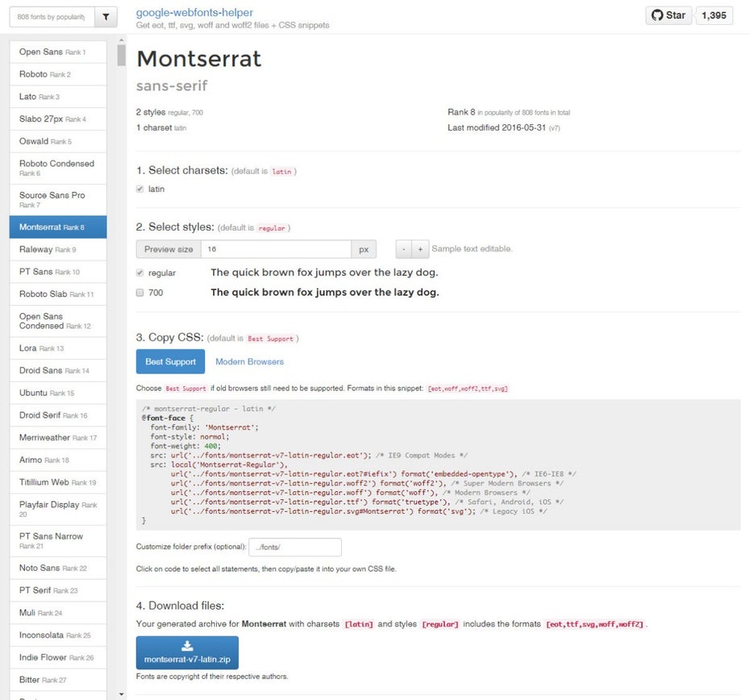
Task: Switch to Modern Browsers tab
Action: (x=249, y=361)
